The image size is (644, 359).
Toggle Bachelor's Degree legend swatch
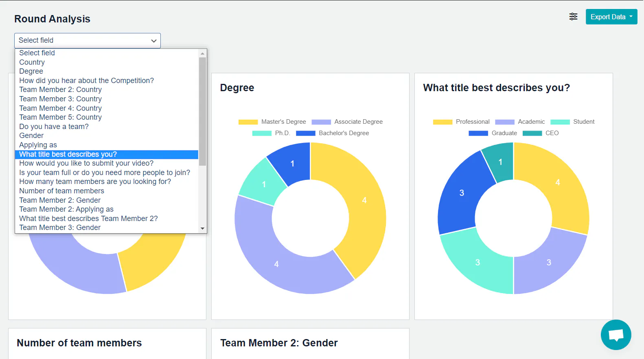point(306,134)
